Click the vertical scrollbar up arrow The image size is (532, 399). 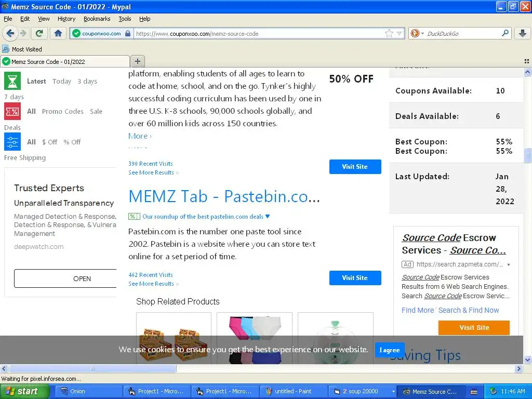[x=527, y=72]
